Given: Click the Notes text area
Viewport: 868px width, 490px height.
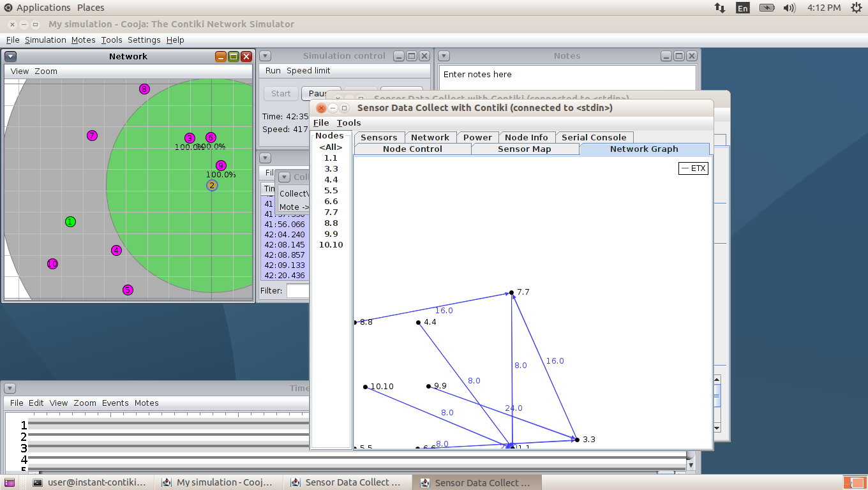Looking at the screenshot, I should [x=567, y=78].
